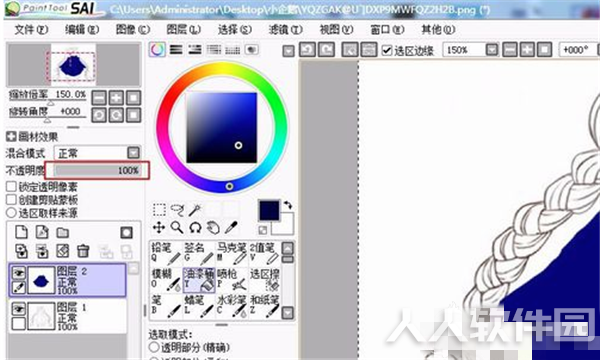Enable 锁定透明像素 checkbox
Viewport: 600px width, 360px height.
[11, 187]
